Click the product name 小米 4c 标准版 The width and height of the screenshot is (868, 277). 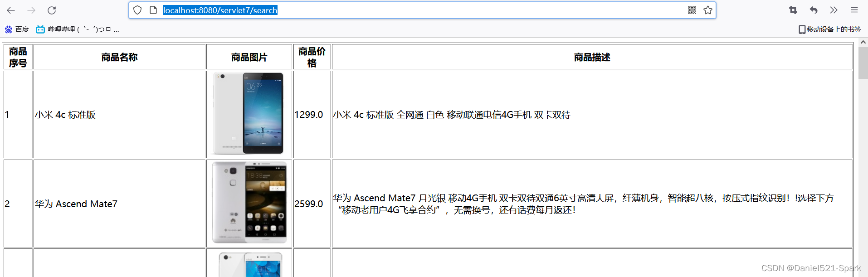click(x=65, y=115)
